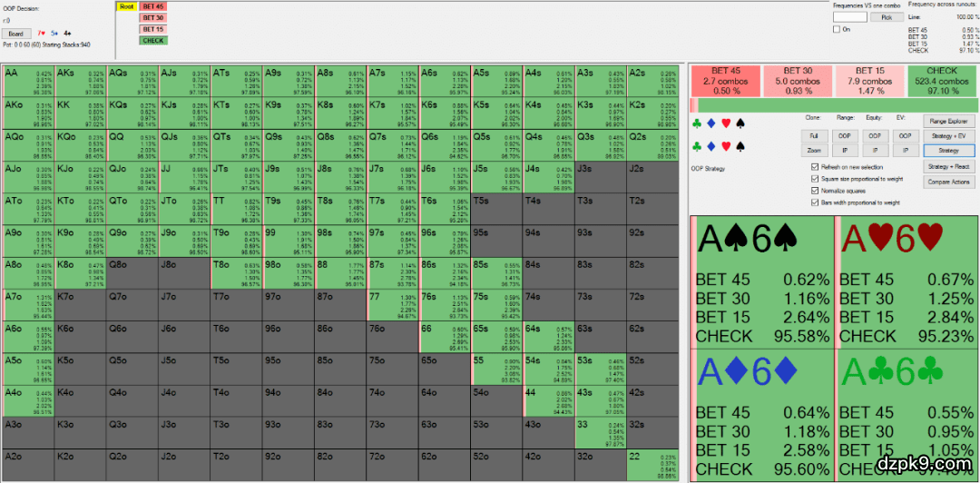Click the Frequencies VS one combo text field
980x483 pixels.
click(x=850, y=16)
